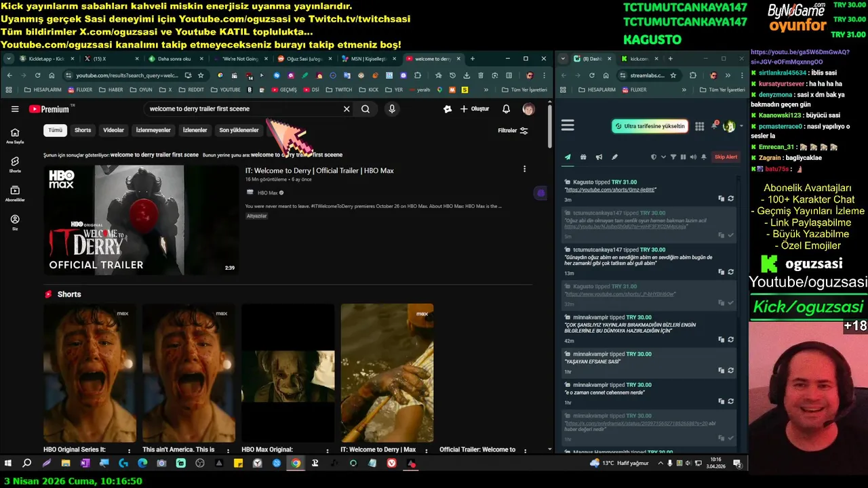The width and height of the screenshot is (868, 488).
Task: Open the Siz profile sidebar item
Action: pos(15,223)
